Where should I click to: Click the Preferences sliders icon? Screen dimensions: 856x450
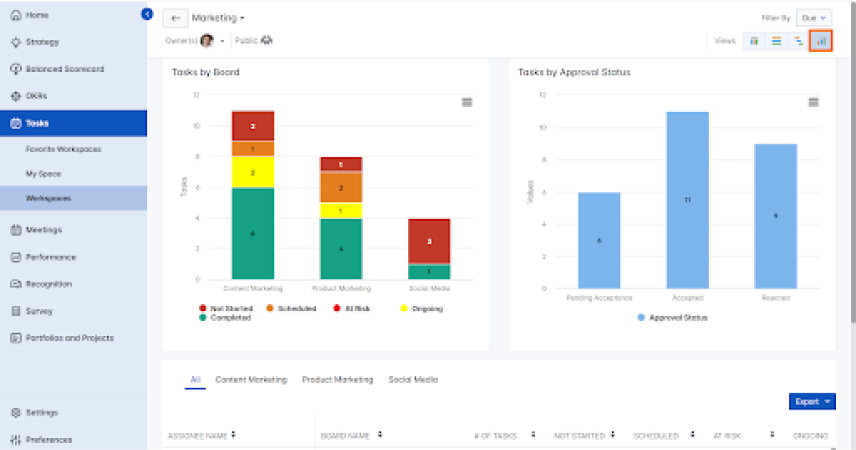tap(16, 440)
